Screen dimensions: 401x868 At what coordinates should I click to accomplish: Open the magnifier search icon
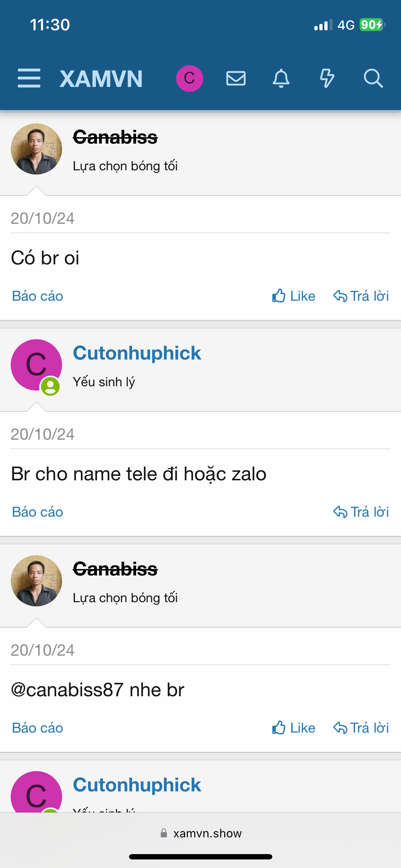[373, 78]
